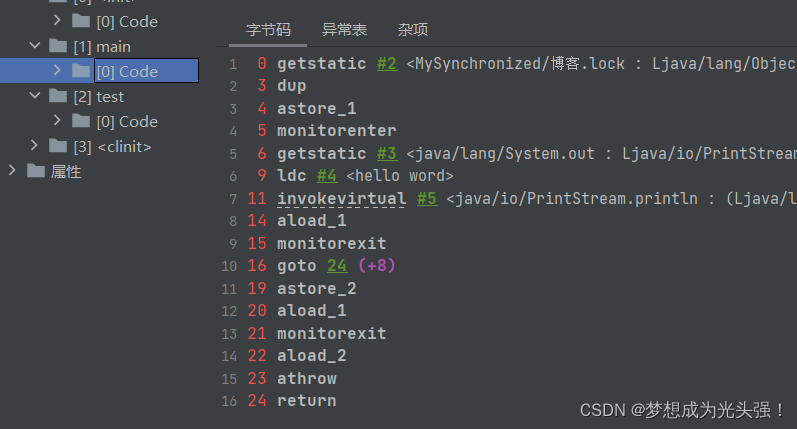Expand the 属性 tree node
This screenshot has height=429, width=797.
coord(12,170)
